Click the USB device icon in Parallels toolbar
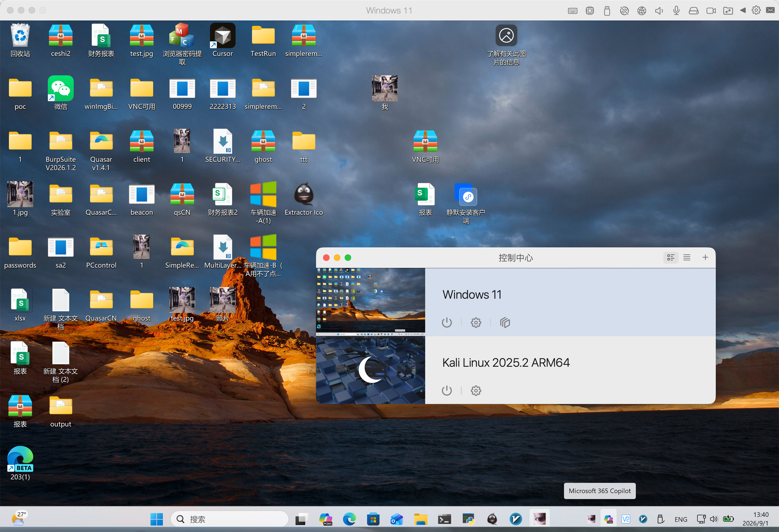The image size is (779, 532). pos(607,11)
